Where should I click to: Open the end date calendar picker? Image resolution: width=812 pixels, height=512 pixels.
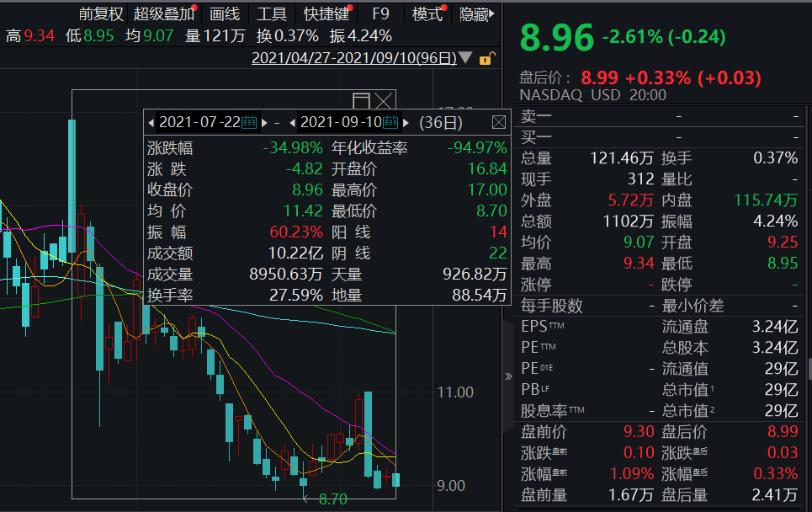391,122
